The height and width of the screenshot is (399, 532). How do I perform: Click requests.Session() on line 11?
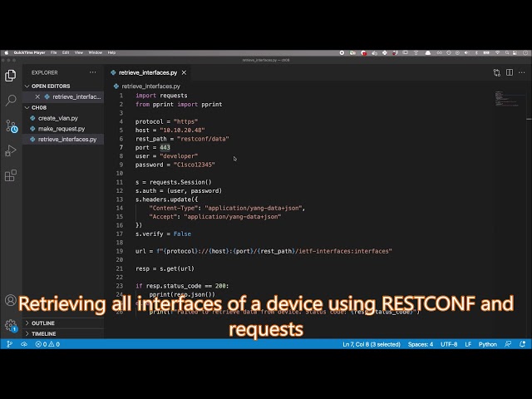pos(180,182)
